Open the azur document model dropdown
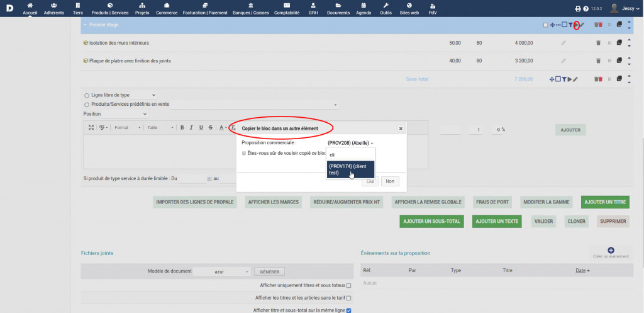 coord(222,272)
